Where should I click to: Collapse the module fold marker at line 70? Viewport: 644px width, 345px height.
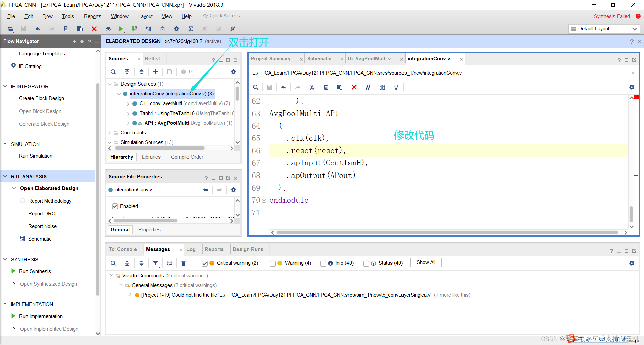point(264,201)
